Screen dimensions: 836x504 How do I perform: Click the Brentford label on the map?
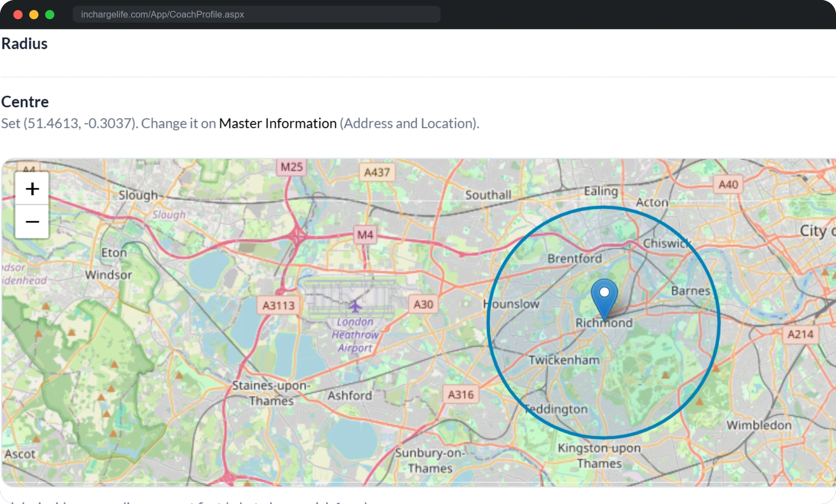pyautogui.click(x=575, y=258)
